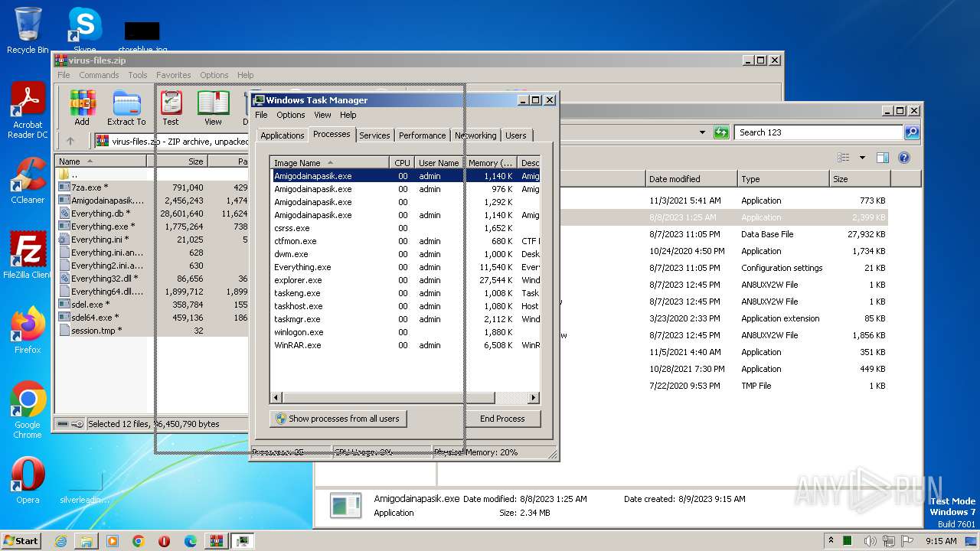
Task: Click Explorer search box Search 123
Action: pos(818,132)
